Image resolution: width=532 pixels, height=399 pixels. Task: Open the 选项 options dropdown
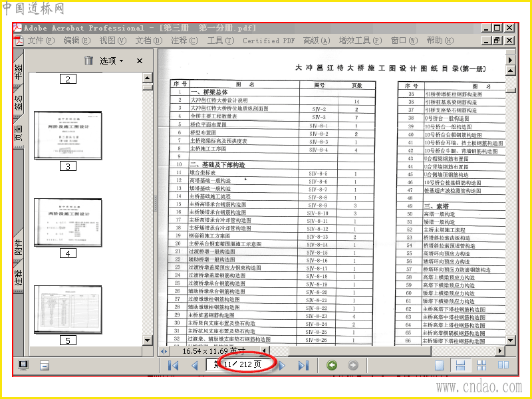click(111, 61)
